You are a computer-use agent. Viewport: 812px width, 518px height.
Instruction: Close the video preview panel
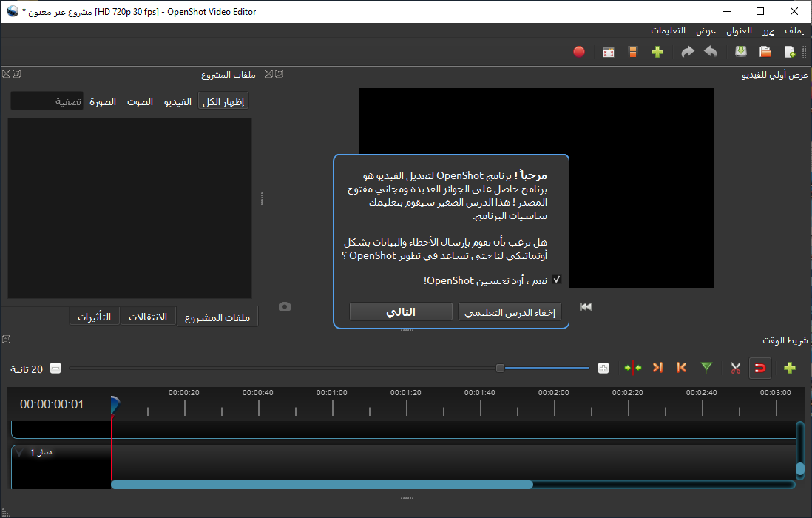coord(268,74)
